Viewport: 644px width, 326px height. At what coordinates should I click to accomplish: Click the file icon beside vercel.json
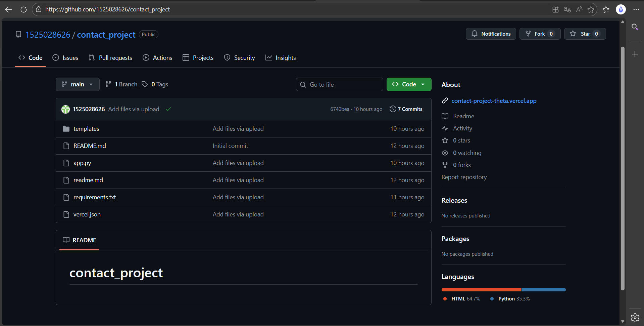(66, 214)
